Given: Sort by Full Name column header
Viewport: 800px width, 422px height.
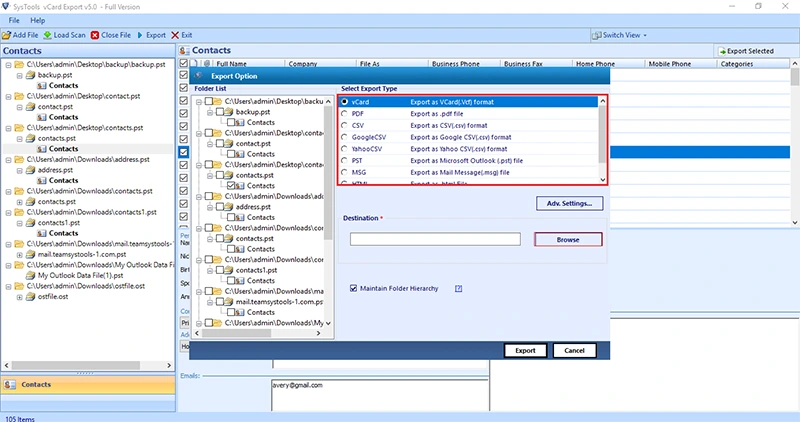Looking at the screenshot, I should [231, 64].
